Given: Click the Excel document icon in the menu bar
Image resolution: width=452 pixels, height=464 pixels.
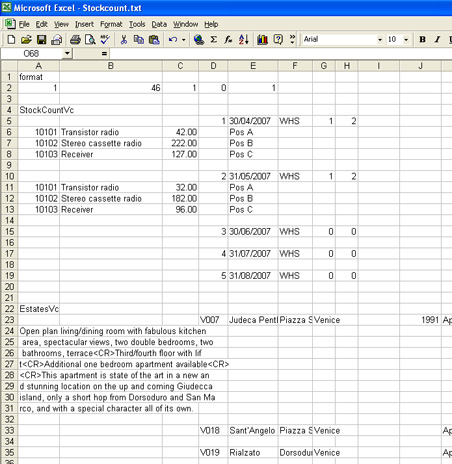Looking at the screenshot, I should [x=10, y=24].
